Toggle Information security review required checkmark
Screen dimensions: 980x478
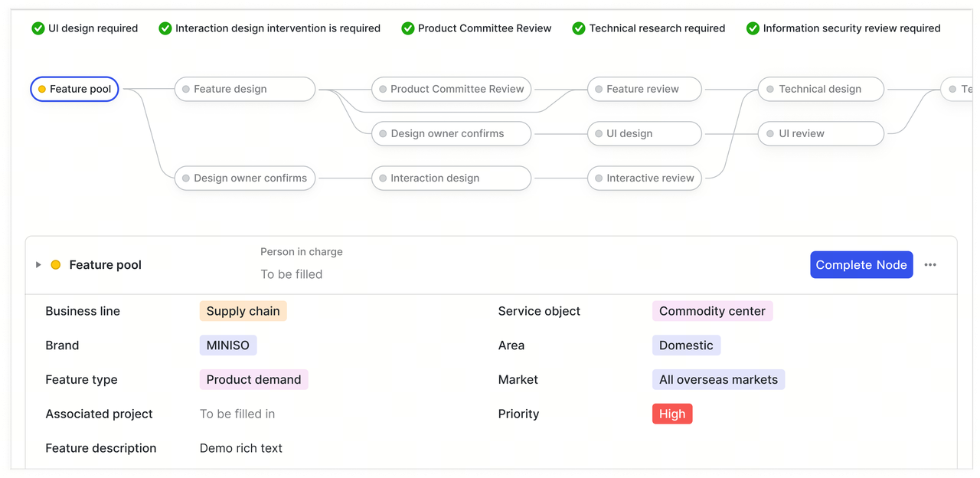click(753, 28)
